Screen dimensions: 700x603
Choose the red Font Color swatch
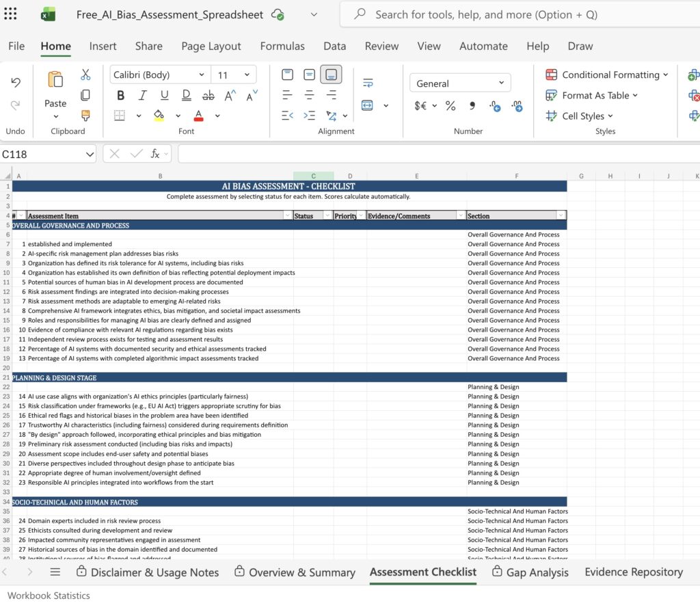(x=198, y=114)
